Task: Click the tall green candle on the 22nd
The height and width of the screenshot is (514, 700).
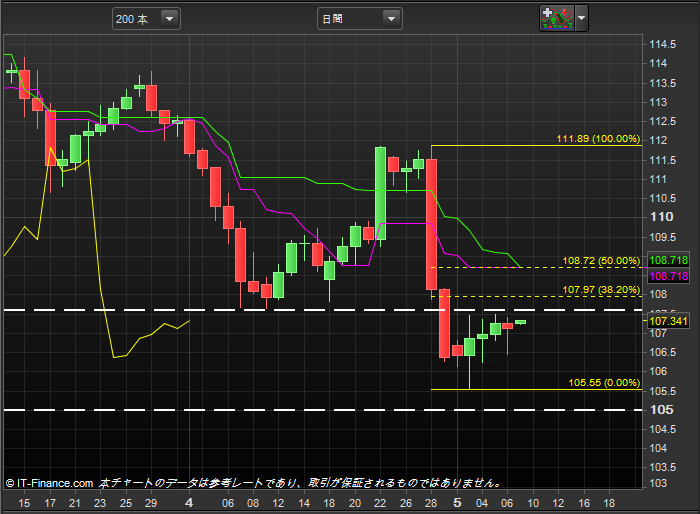Action: pyautogui.click(x=380, y=193)
